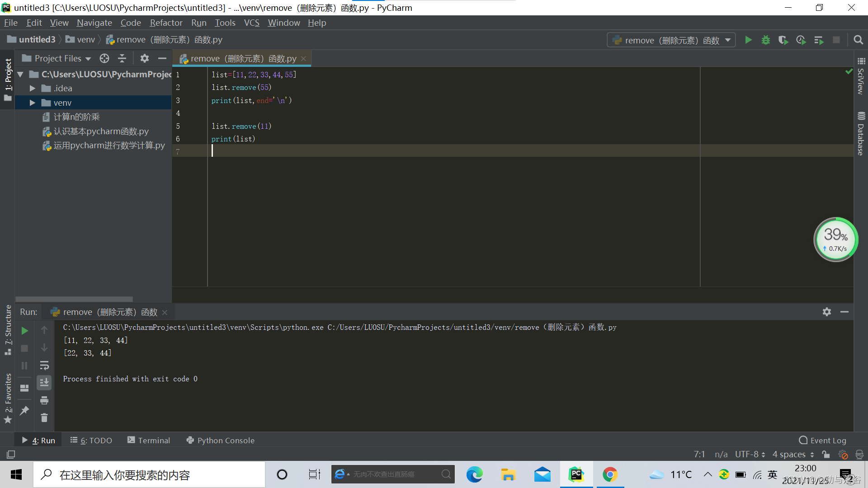Toggle scroll to end in Run console

44,383
